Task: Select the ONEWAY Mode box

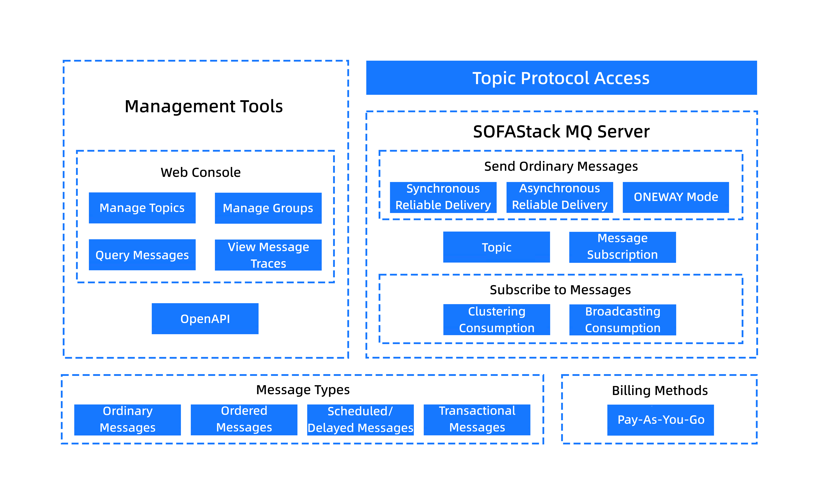Action: click(676, 197)
